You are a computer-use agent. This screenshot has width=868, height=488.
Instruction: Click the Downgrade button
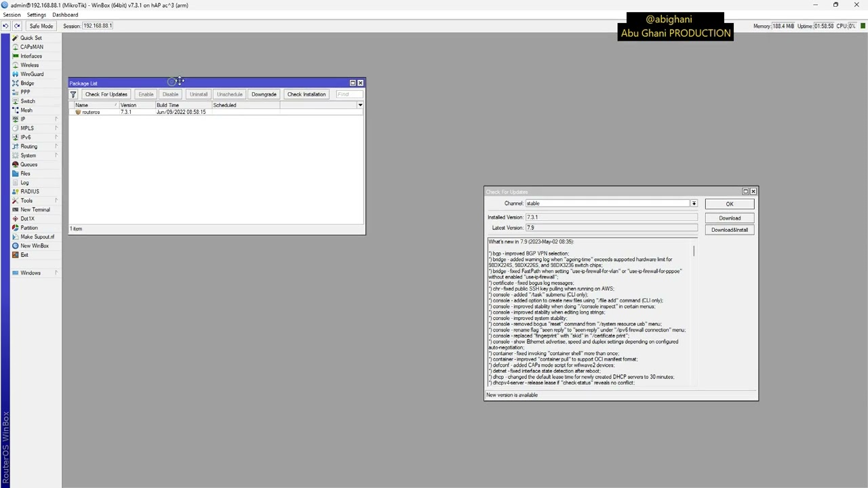point(264,94)
